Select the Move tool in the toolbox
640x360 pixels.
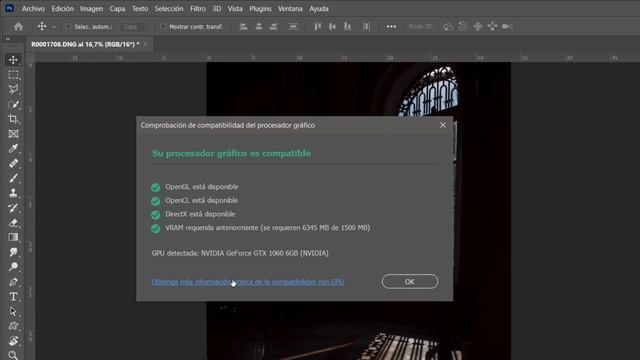click(x=13, y=60)
